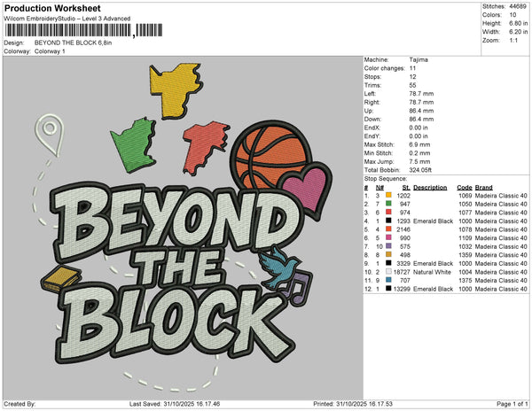The width and height of the screenshot is (532, 411).
Task: Click the black swatch beside stitch count 13299
Action: [x=388, y=289]
